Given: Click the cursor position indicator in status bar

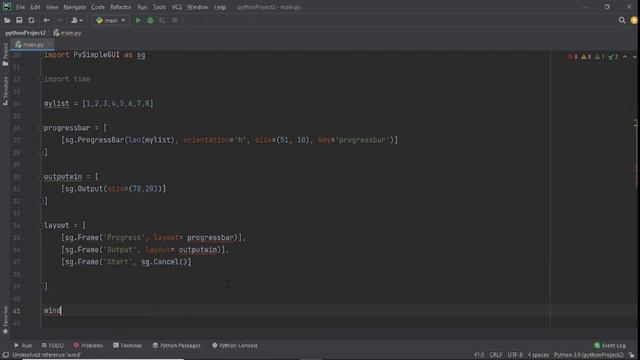Looking at the screenshot, I should click(479, 355).
